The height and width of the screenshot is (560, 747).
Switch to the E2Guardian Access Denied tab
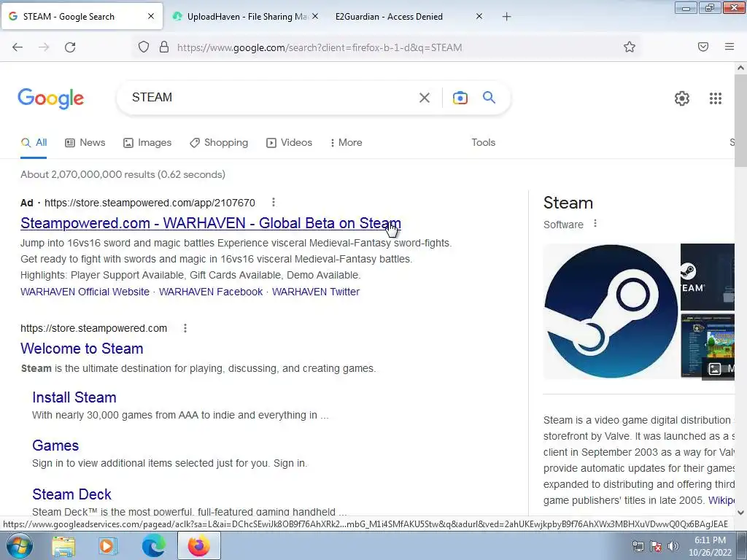coord(389,17)
